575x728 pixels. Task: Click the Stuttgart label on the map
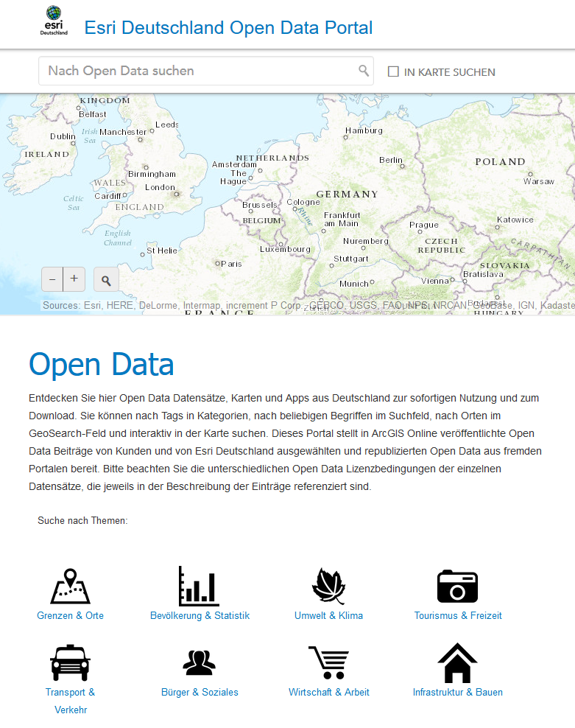351,259
